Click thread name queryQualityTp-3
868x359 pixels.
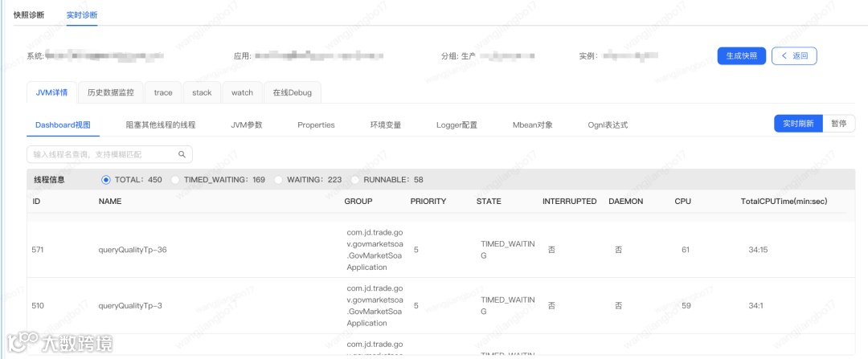pos(130,305)
